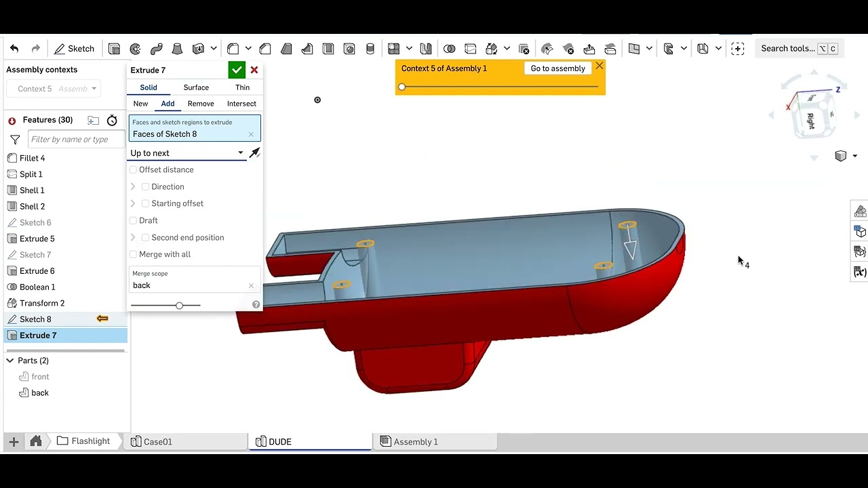Click the Sketch button
Image resolution: width=868 pixels, height=488 pixels.
(75, 49)
